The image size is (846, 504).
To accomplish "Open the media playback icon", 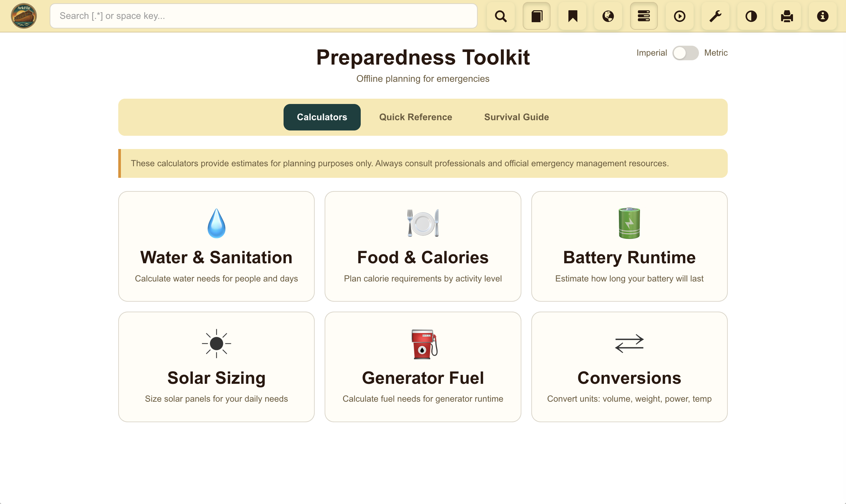I will (680, 16).
